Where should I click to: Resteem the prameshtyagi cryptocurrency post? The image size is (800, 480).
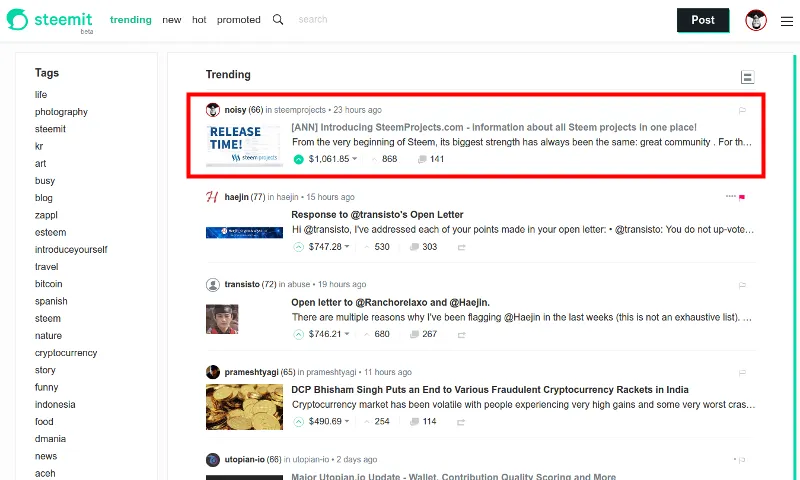(461, 422)
